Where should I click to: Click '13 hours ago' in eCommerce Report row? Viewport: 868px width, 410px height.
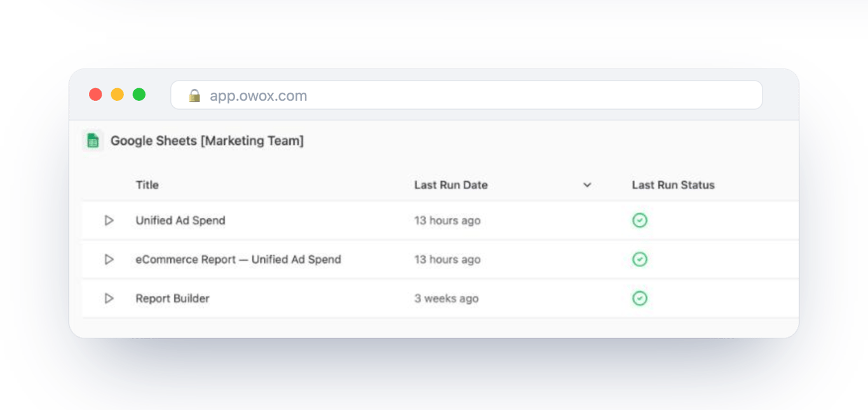pyautogui.click(x=447, y=260)
